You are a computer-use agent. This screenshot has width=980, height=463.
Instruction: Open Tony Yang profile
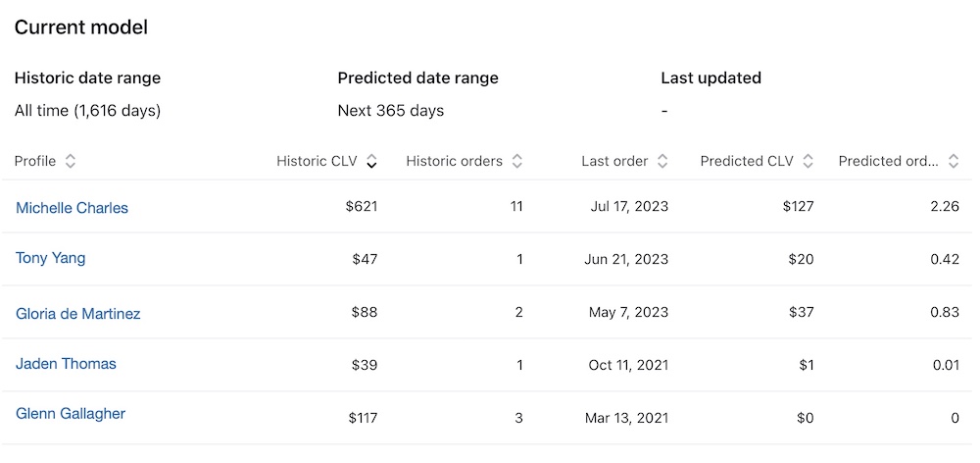click(x=50, y=258)
